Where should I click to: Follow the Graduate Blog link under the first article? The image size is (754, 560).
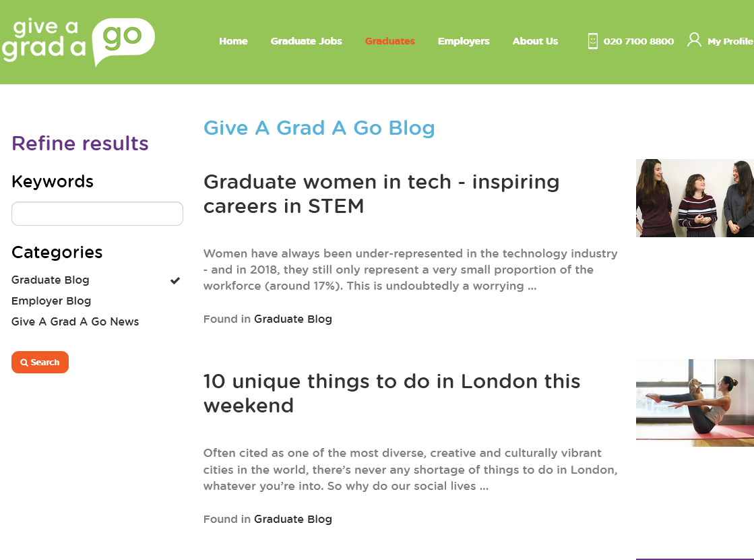[x=293, y=319]
